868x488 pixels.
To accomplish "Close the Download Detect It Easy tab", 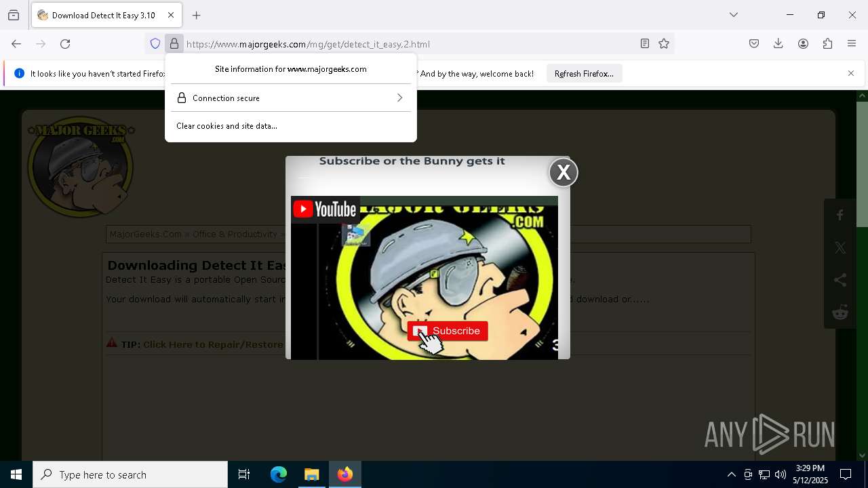I will (x=171, y=15).
